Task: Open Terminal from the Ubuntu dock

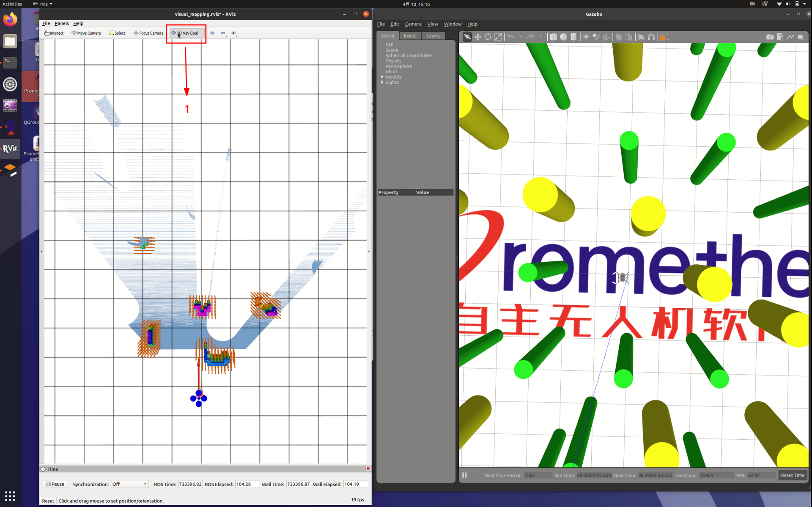Action: pyautogui.click(x=10, y=62)
